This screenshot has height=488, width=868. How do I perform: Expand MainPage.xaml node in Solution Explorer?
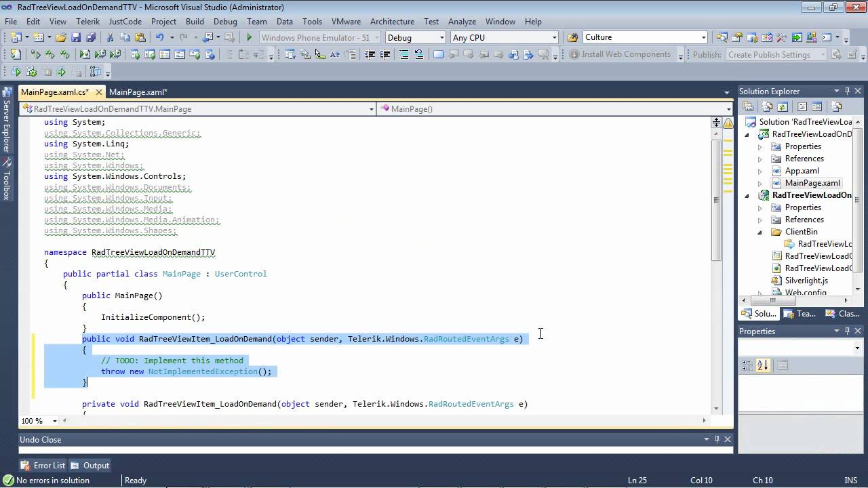pyautogui.click(x=759, y=183)
